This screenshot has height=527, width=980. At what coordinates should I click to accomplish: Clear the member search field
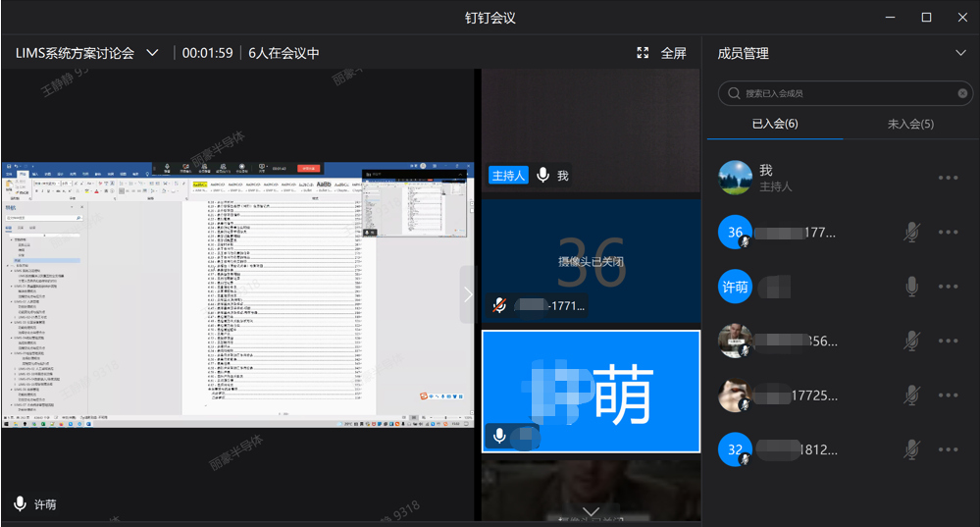pyautogui.click(x=962, y=93)
